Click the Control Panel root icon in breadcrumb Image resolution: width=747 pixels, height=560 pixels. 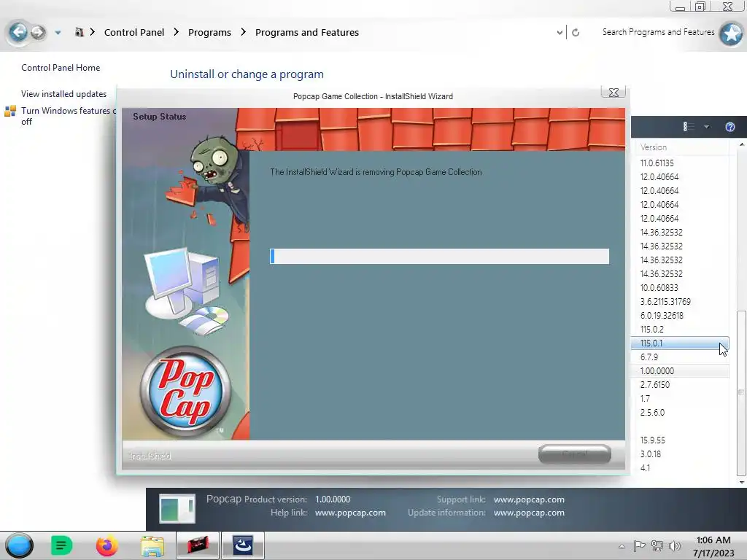pos(79,32)
